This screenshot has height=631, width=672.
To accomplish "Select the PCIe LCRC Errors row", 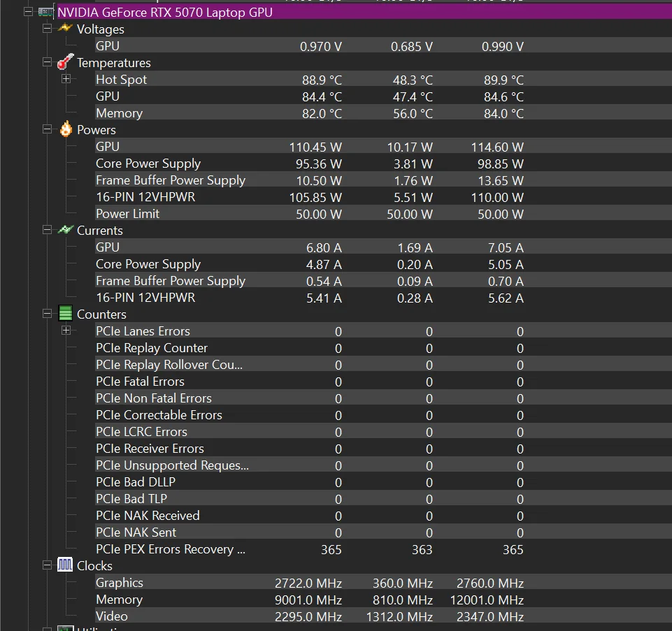I will (x=383, y=432).
